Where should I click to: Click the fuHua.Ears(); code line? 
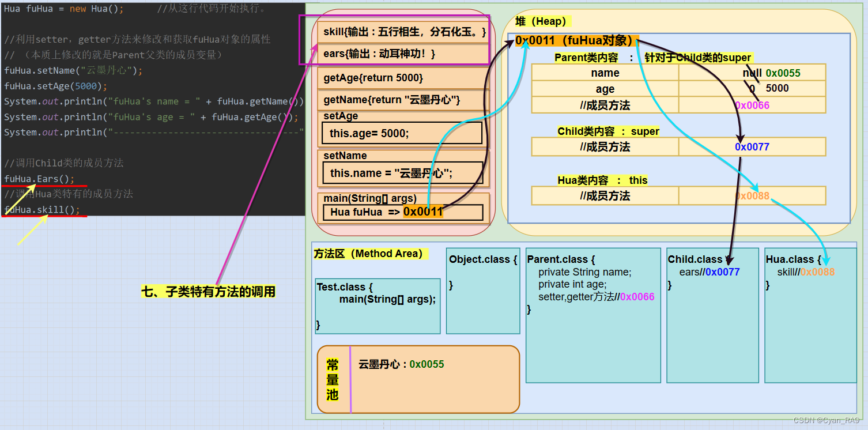pos(39,179)
